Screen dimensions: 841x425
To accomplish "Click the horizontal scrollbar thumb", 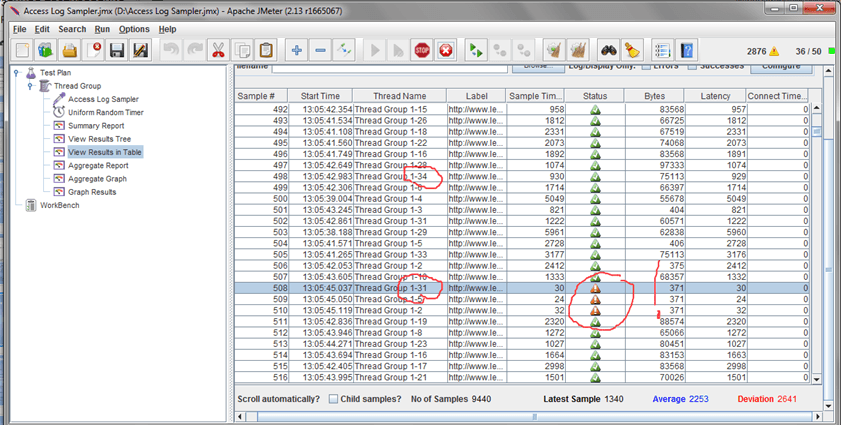I will [x=535, y=416].
